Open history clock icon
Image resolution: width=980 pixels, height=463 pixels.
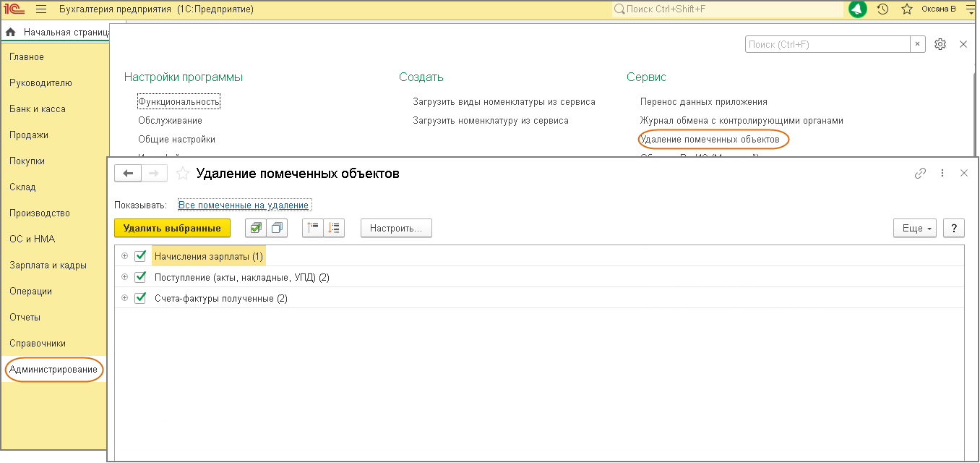(x=882, y=9)
